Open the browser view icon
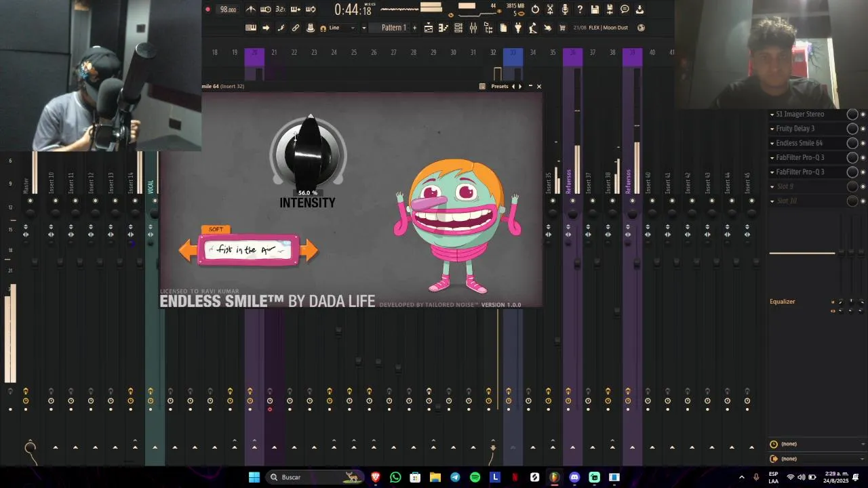 pos(488,28)
